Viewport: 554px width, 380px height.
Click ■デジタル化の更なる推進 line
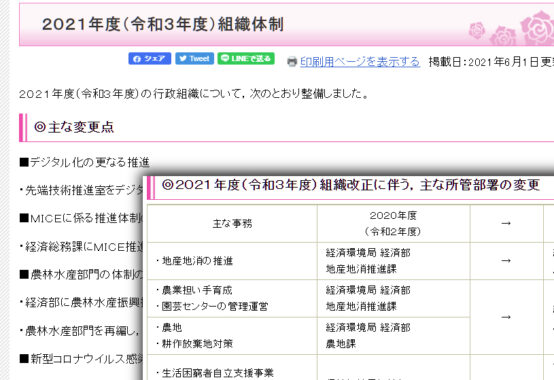point(84,162)
